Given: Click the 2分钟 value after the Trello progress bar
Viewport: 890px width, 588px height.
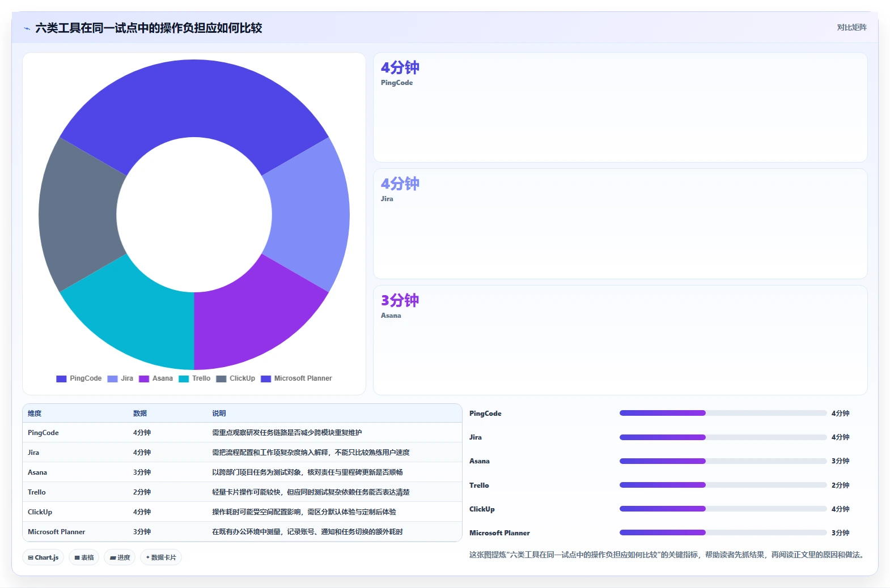Looking at the screenshot, I should [x=840, y=485].
